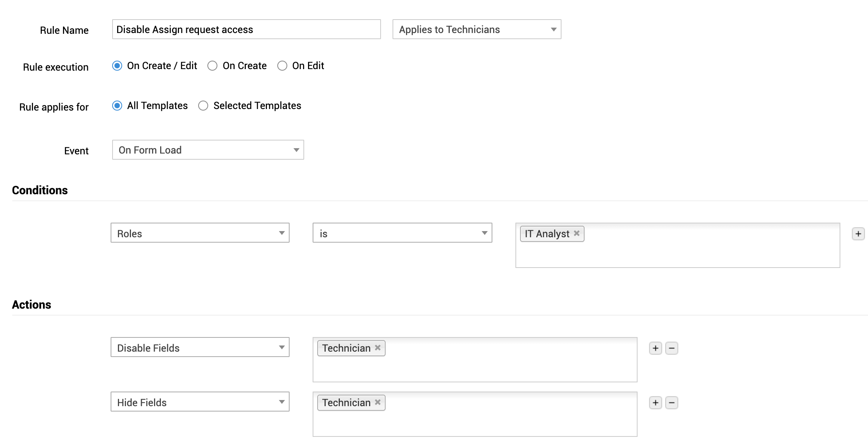Choose Selected Templates for rule scope
The width and height of the screenshot is (868, 443).
pos(203,106)
